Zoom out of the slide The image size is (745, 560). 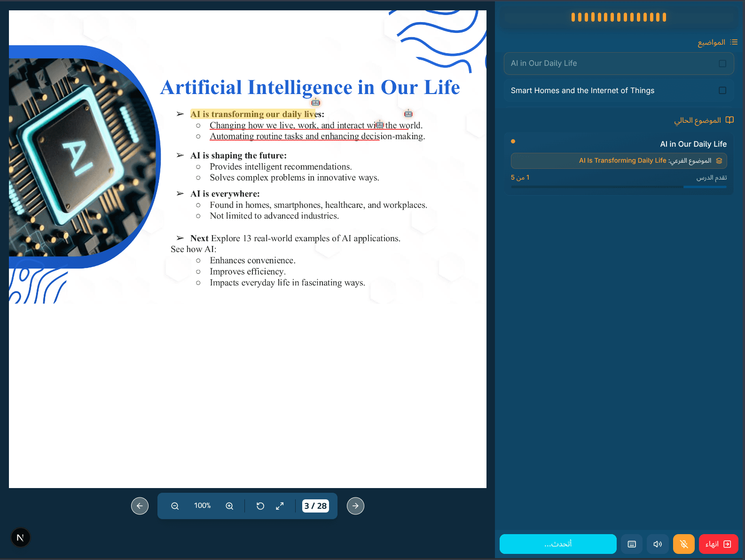[x=175, y=506]
